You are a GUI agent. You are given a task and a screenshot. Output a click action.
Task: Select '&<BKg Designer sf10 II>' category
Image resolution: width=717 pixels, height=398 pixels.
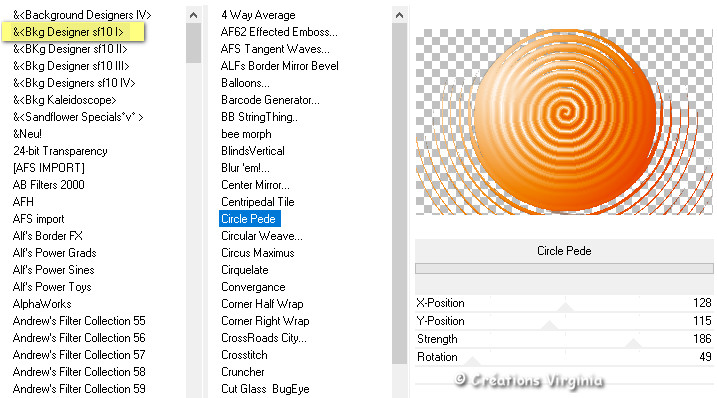70,49
